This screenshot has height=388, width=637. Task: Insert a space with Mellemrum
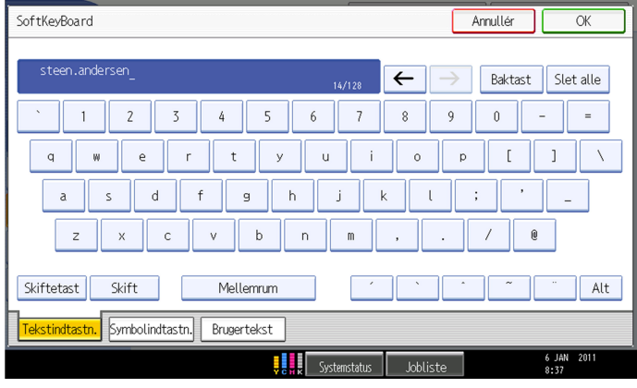248,288
